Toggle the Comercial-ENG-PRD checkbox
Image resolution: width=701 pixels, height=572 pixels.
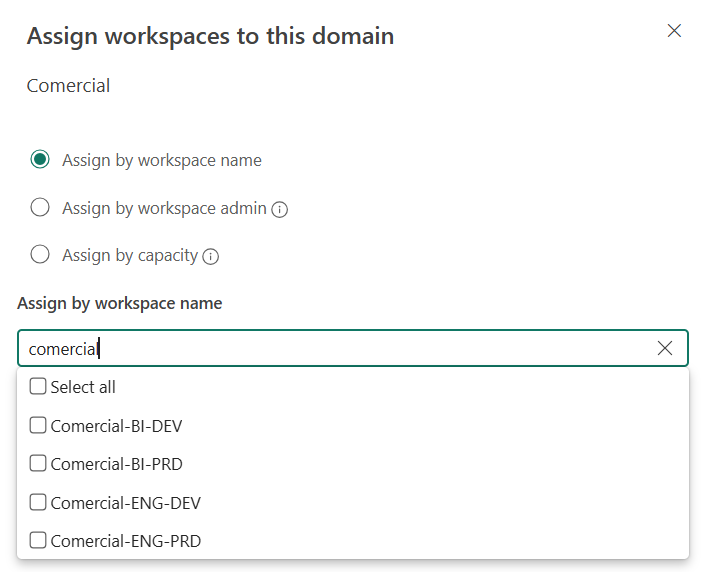point(38,541)
